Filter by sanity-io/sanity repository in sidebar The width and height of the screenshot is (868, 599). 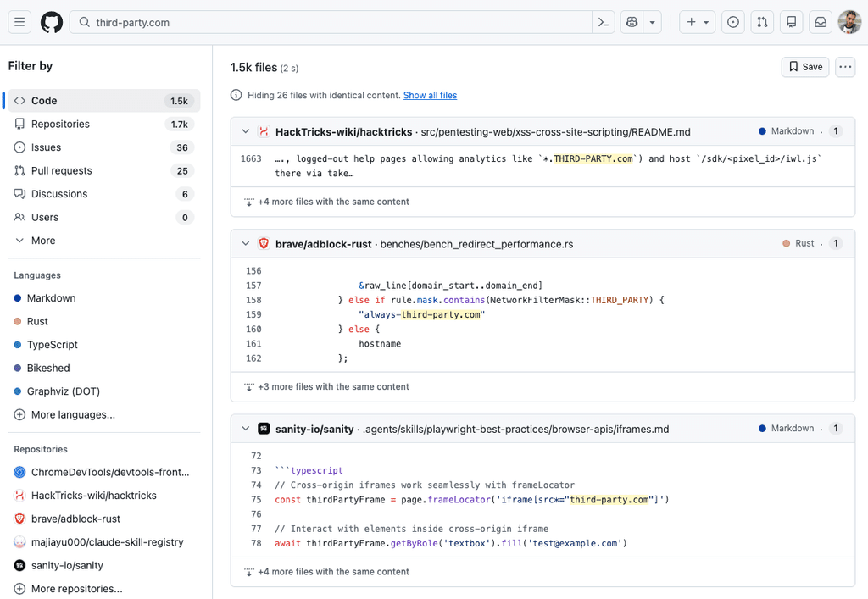click(x=104, y=565)
